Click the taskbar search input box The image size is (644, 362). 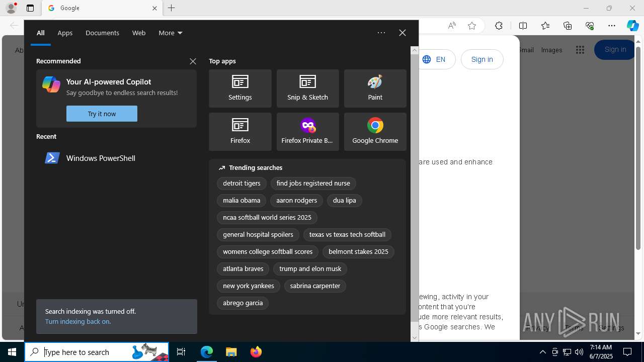pyautogui.click(x=97, y=352)
